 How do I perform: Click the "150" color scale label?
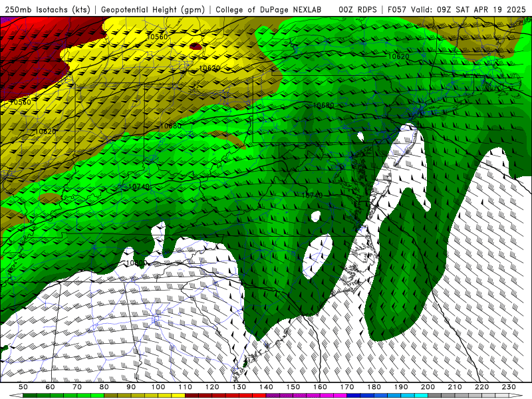point(293,387)
